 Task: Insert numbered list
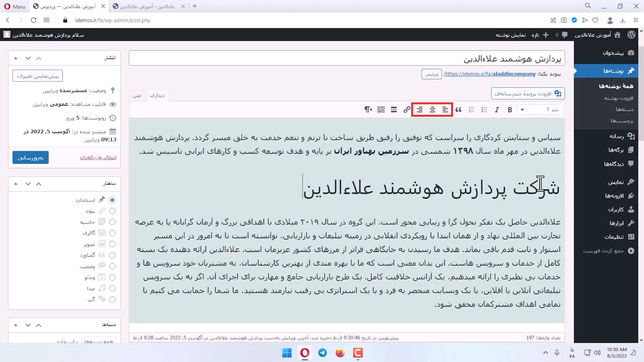[471, 110]
